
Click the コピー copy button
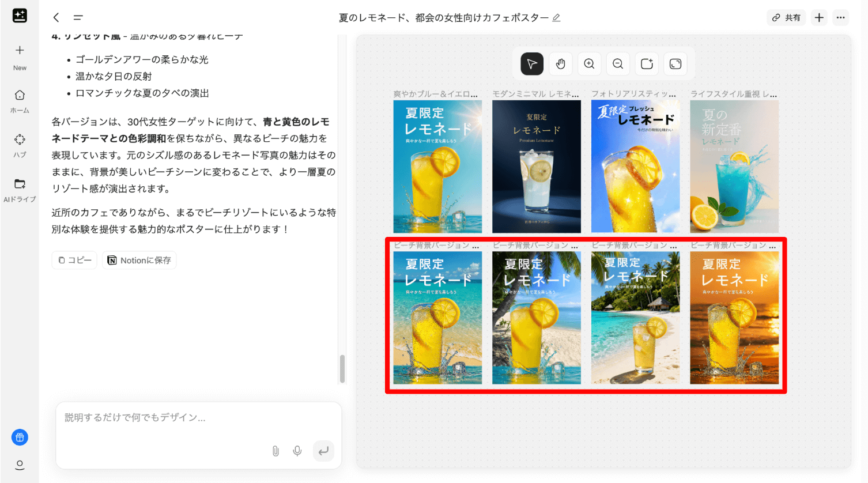click(x=75, y=261)
